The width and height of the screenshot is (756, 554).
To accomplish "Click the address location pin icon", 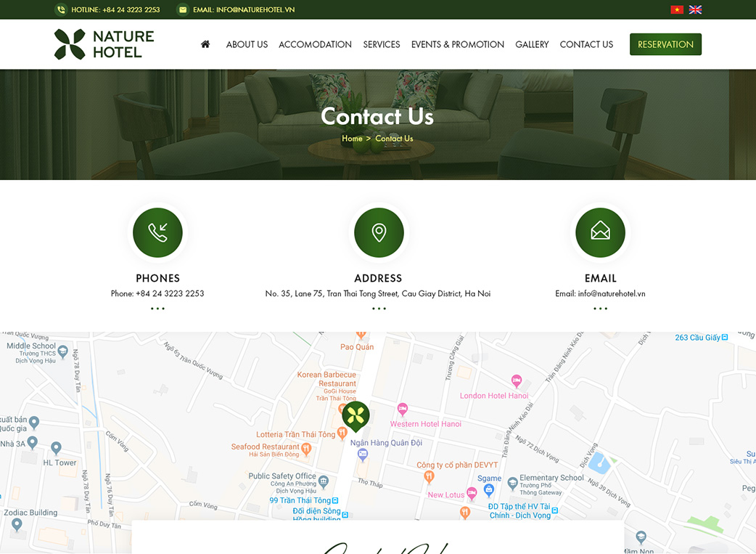I will tap(379, 232).
